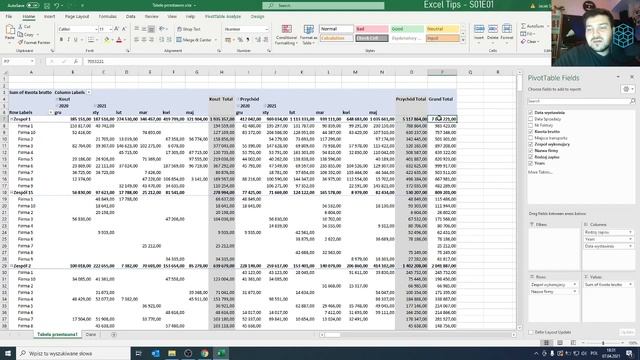Uncheck the Nazwa firmy field
This screenshot has height=360, width=640.
pyautogui.click(x=531, y=151)
